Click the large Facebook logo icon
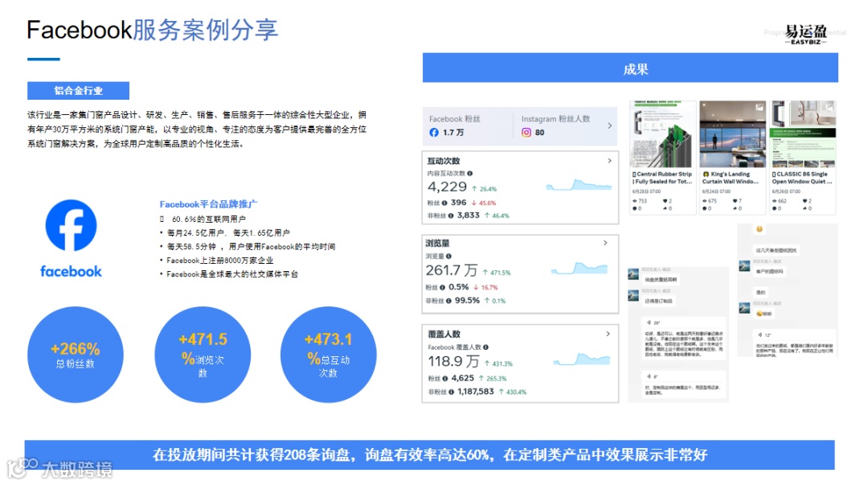The height and width of the screenshot is (485, 868). click(71, 225)
